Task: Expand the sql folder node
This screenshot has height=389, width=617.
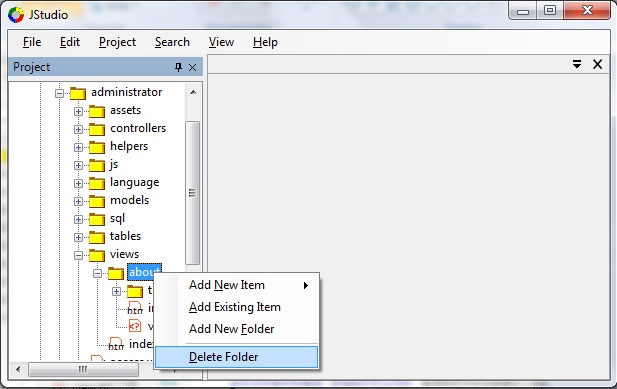Action: tap(78, 219)
